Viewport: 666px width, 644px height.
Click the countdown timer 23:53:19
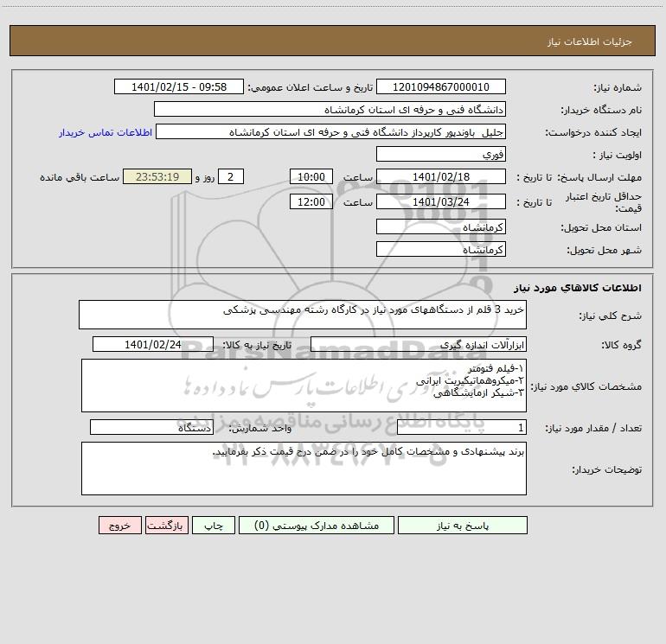tap(157, 176)
